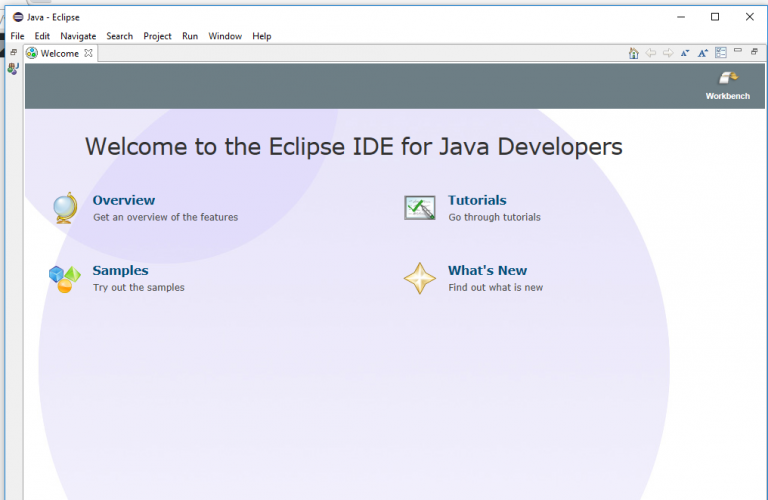Minimize the Welcome view panel
Screen dimensions: 768x500
click(x=738, y=52)
